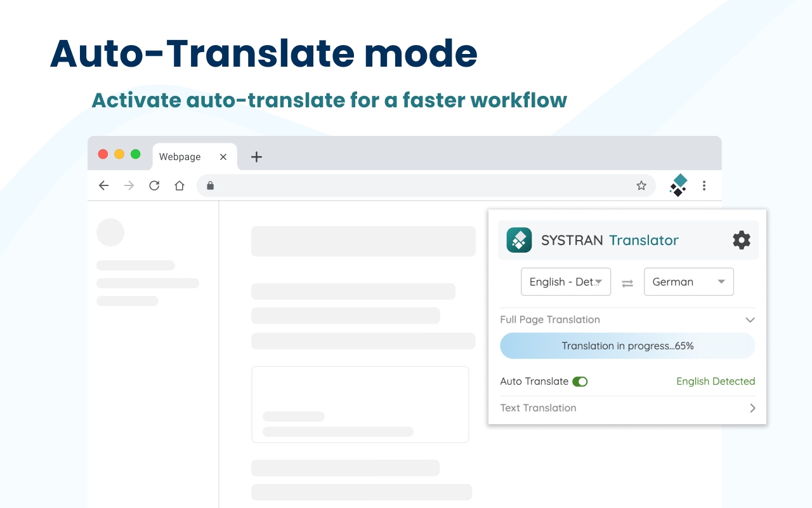The image size is (812, 508).
Task: Disable the Auto Translate toggle
Action: 580,381
